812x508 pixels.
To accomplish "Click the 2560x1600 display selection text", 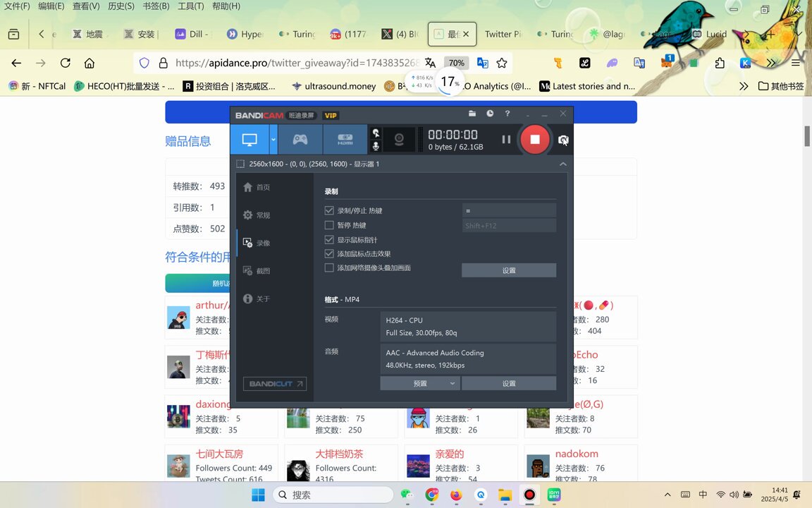I will [x=314, y=164].
